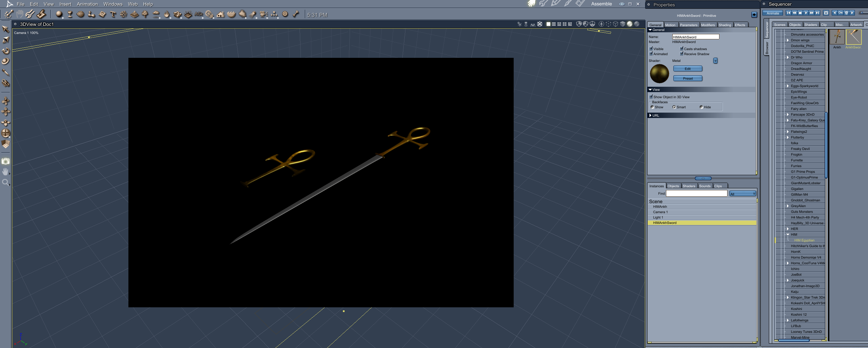Expand the GreyAlien folder
Image resolution: width=868 pixels, height=348 pixels.
click(x=788, y=206)
